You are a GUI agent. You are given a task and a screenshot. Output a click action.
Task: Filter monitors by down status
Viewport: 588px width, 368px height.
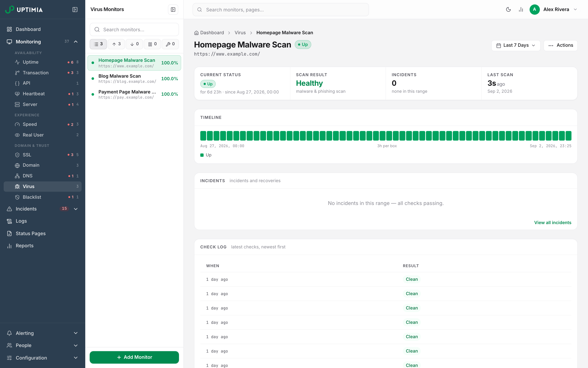pos(134,44)
